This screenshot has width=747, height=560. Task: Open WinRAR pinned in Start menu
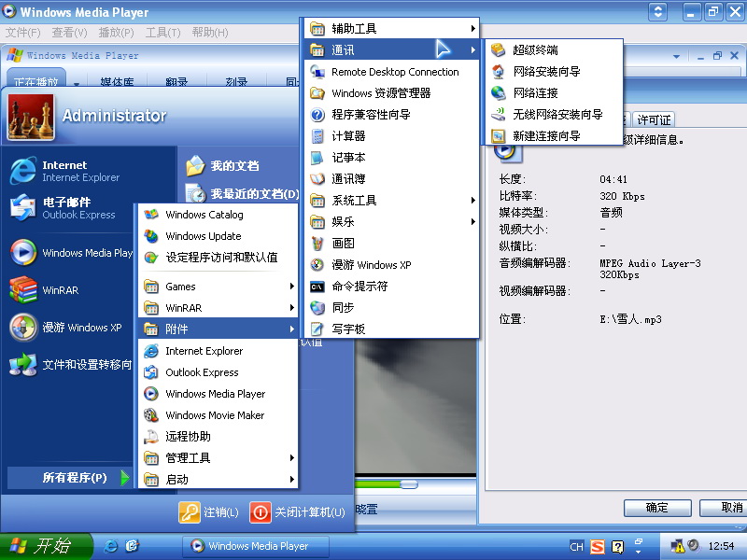[69, 290]
